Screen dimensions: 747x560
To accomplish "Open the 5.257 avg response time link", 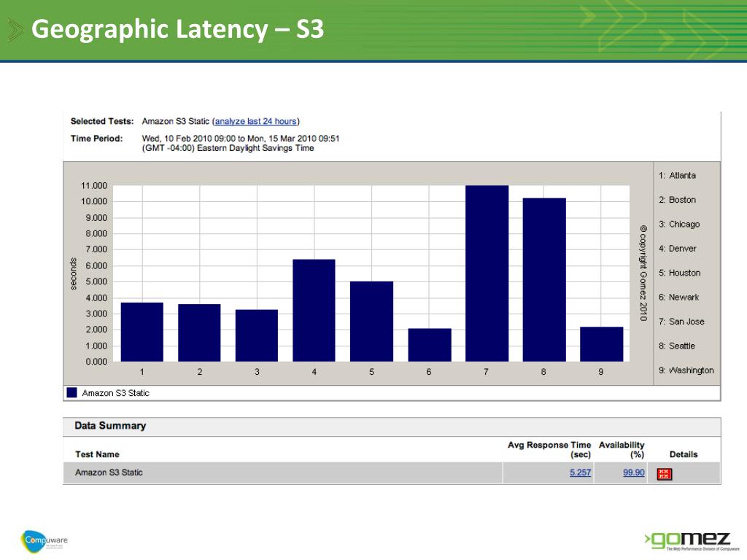I will pyautogui.click(x=580, y=472).
